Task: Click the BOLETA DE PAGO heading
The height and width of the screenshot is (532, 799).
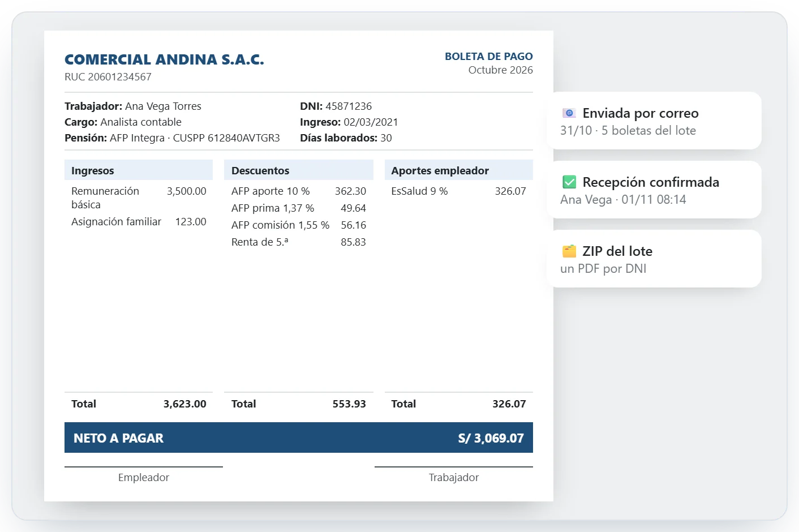Action: (x=489, y=57)
